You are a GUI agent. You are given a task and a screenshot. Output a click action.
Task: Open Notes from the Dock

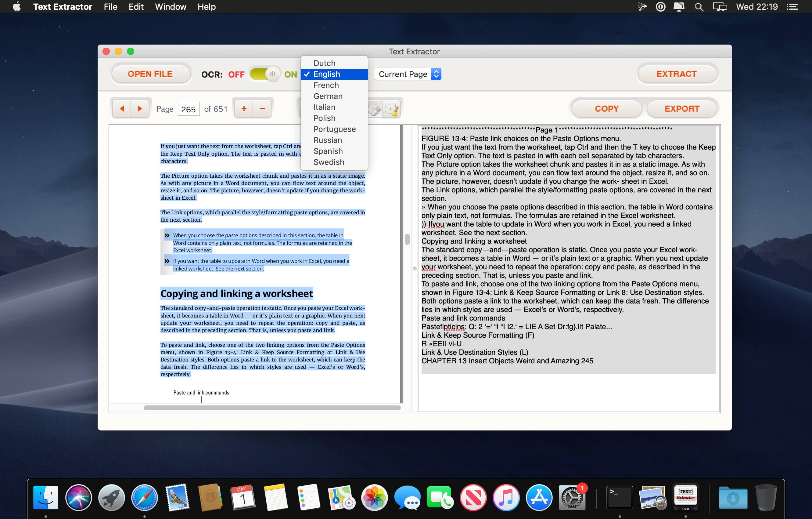point(275,497)
